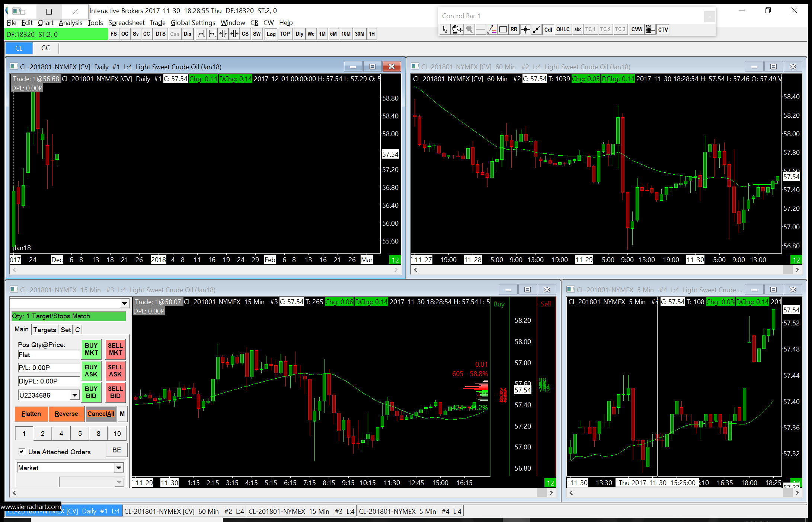Click the SW toolbar button
The width and height of the screenshot is (812, 522).
coord(257,34)
